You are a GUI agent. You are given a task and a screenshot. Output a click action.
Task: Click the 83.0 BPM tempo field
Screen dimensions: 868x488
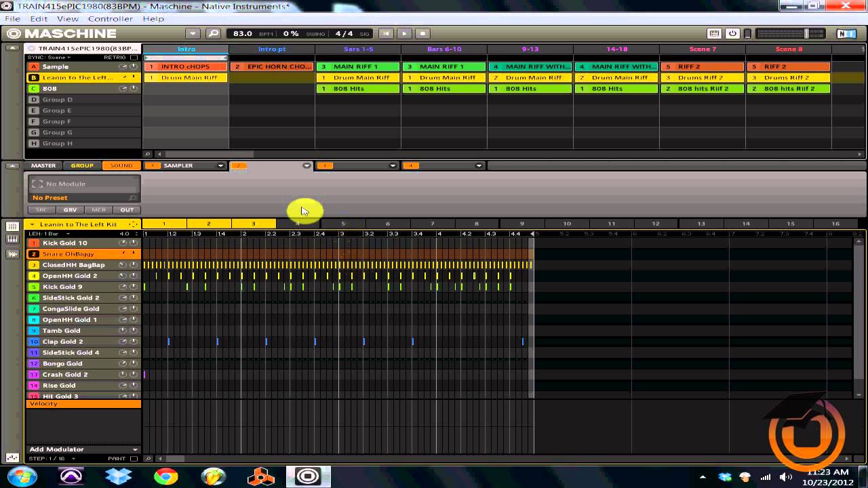pyautogui.click(x=243, y=33)
